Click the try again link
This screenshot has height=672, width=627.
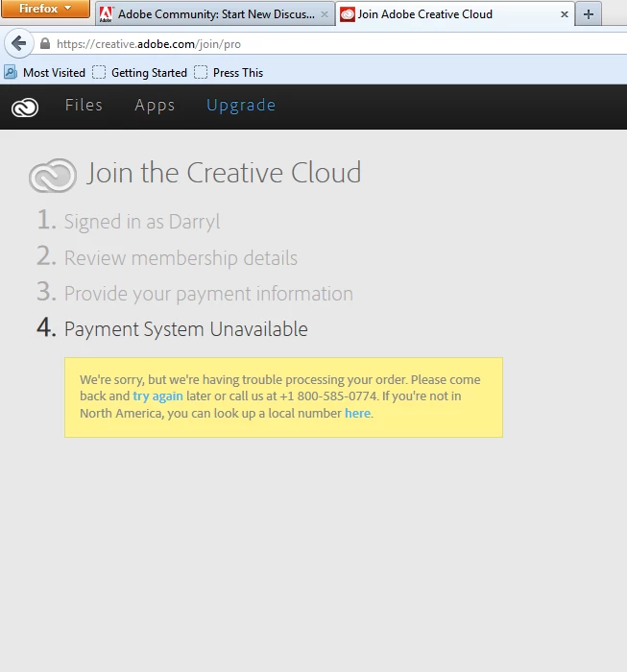click(157, 396)
